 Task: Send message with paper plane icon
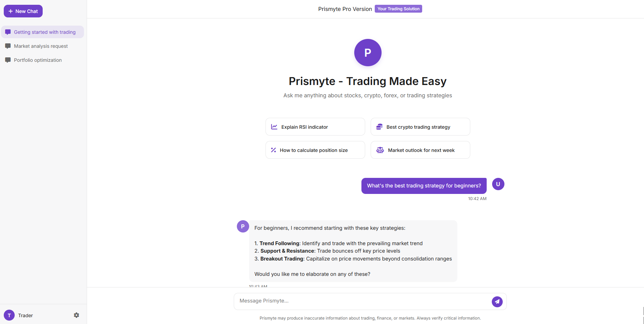497,301
